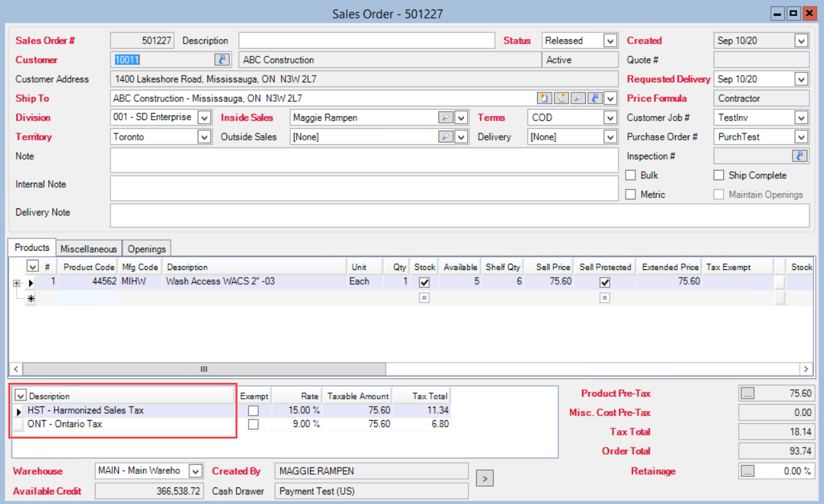The image size is (824, 504).
Task: Switch to the Products tab
Action: 32,248
